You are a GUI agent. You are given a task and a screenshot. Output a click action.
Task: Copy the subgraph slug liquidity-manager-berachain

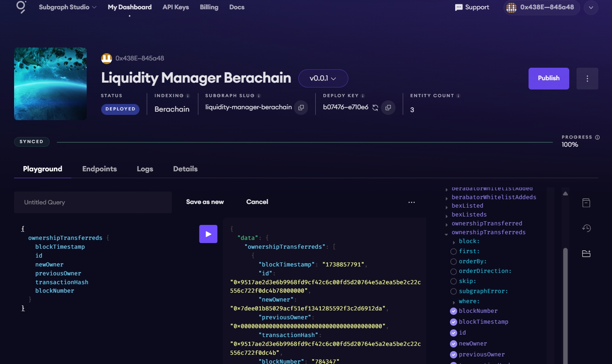[301, 108]
